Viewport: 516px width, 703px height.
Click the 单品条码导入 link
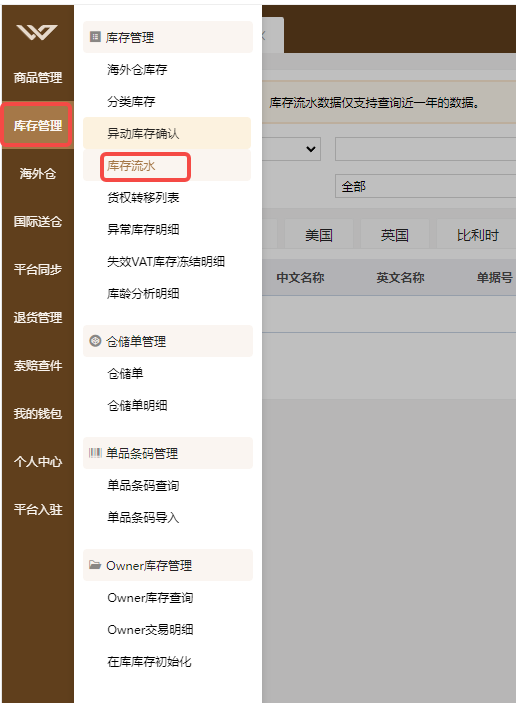[143, 518]
